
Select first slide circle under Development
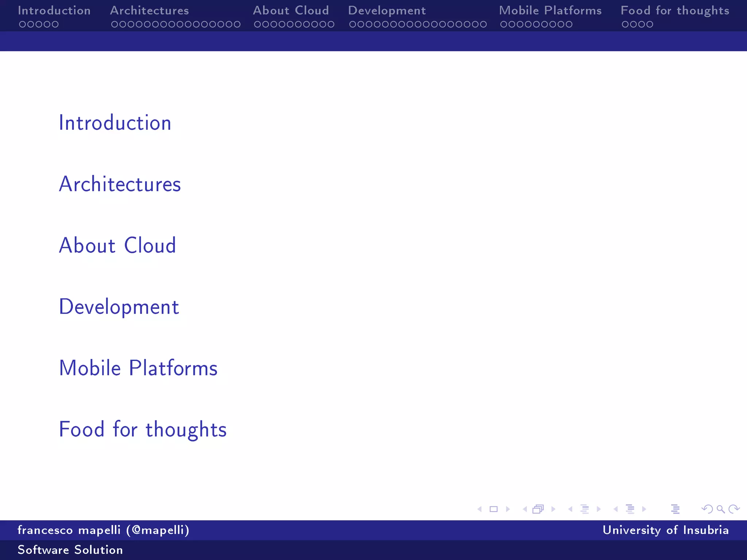[x=353, y=24]
